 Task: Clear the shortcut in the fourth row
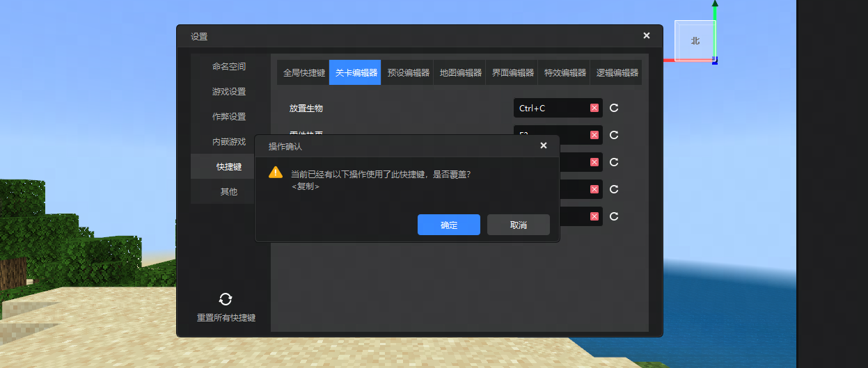tap(594, 189)
